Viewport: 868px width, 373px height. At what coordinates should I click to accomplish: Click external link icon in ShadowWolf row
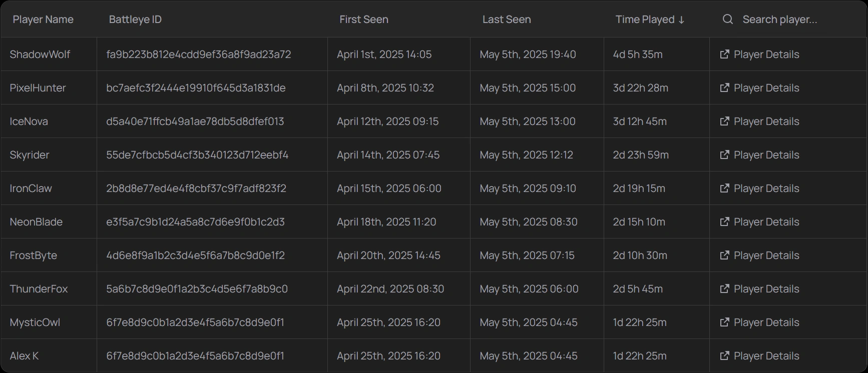pos(724,54)
